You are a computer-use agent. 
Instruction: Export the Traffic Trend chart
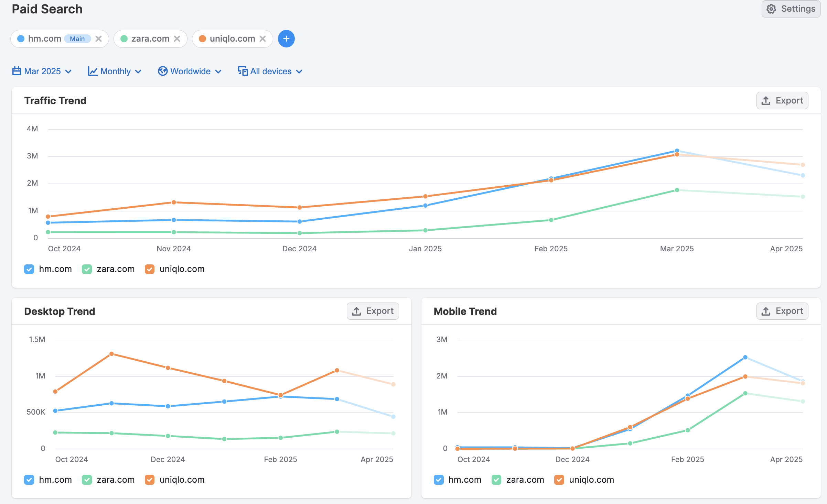coord(782,101)
